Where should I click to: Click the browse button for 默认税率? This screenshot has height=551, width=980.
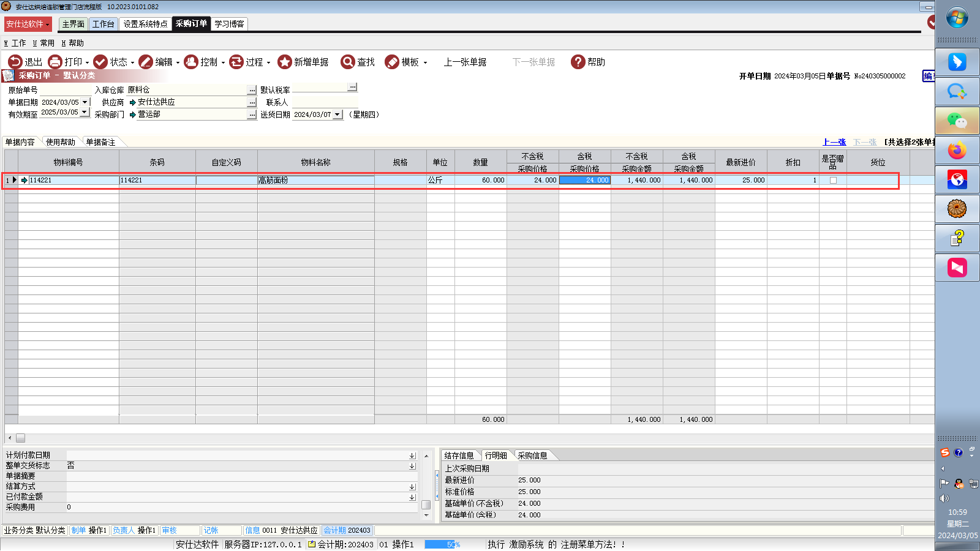[x=352, y=87]
